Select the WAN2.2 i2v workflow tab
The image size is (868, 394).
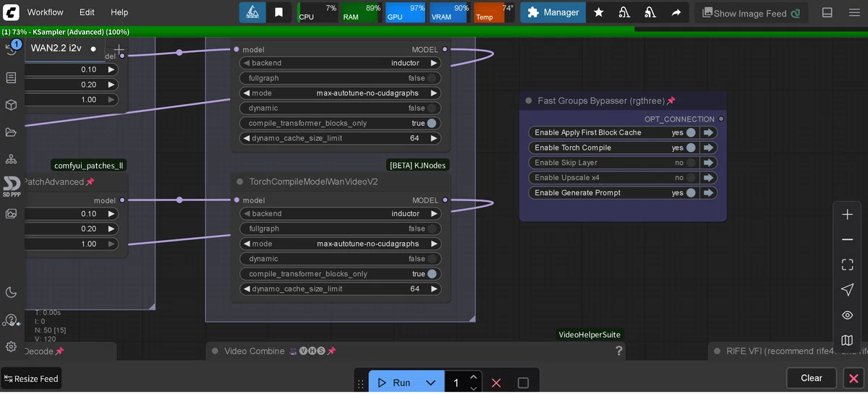[64, 48]
